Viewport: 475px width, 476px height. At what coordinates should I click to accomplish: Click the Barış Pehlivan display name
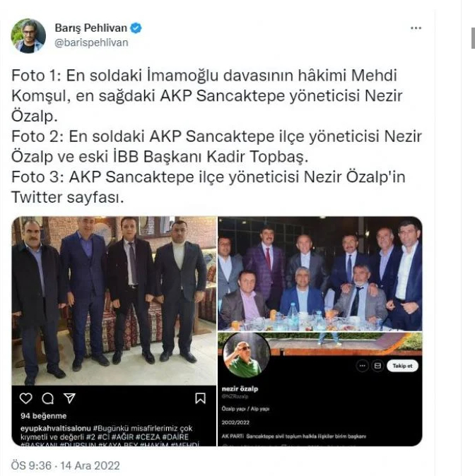point(90,28)
